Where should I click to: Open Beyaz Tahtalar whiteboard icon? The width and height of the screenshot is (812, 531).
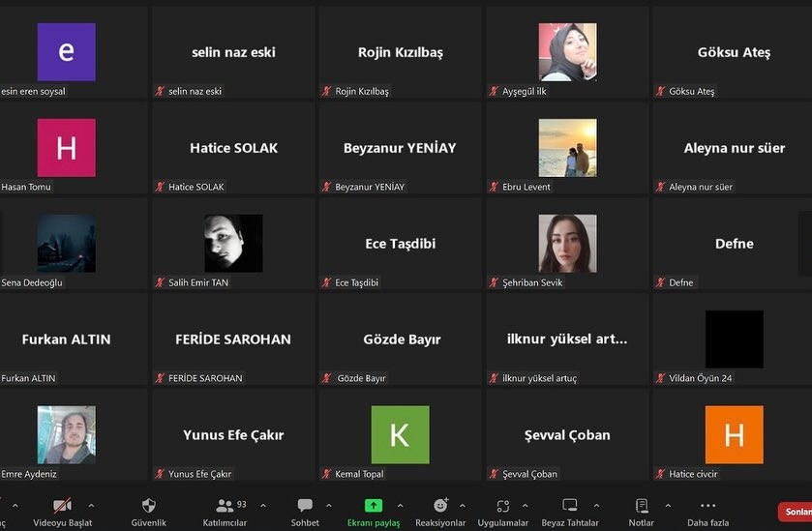tap(570, 505)
